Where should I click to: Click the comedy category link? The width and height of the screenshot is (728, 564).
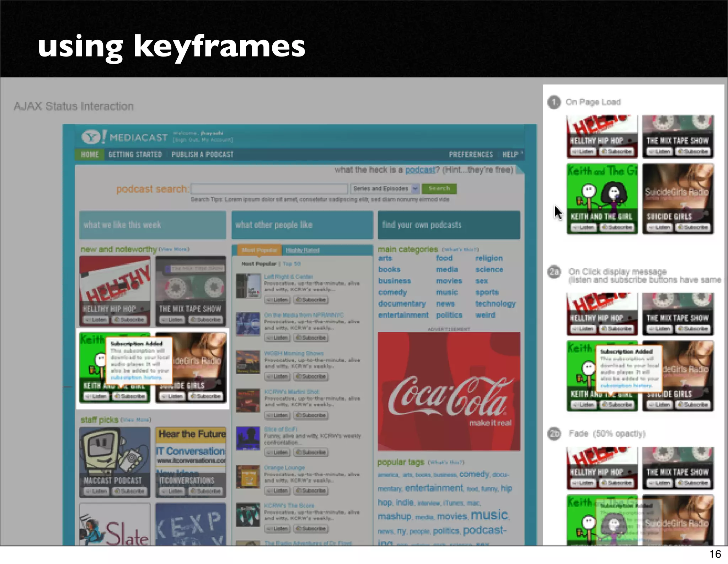point(392,292)
